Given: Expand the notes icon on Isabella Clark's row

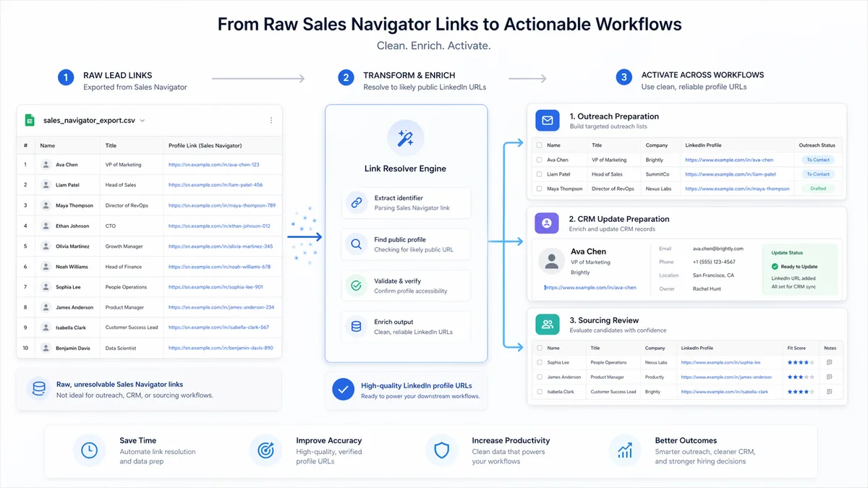Looking at the screenshot, I should coord(830,391).
